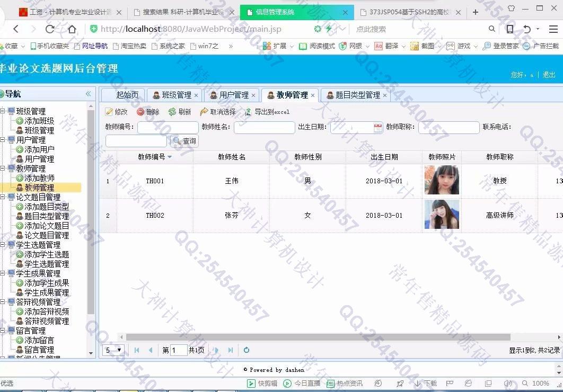Switch to the 用户管理 tab

pos(229,95)
